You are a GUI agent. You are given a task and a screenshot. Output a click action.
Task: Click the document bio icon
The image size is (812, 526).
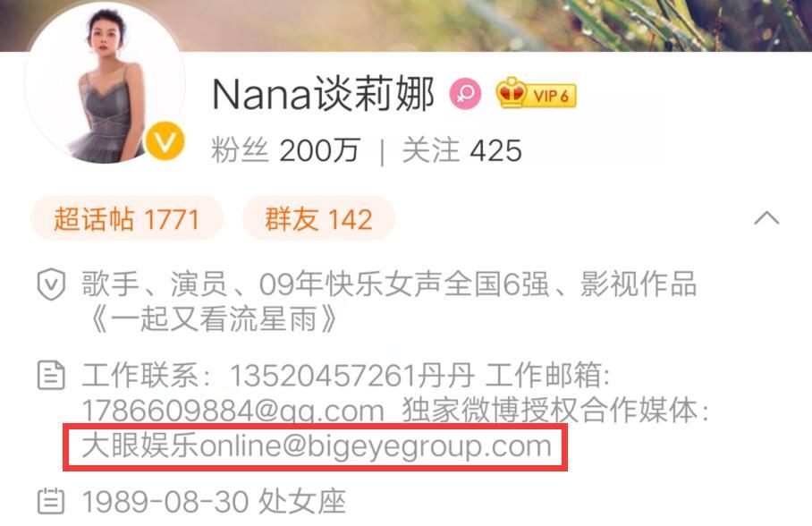tap(51, 376)
